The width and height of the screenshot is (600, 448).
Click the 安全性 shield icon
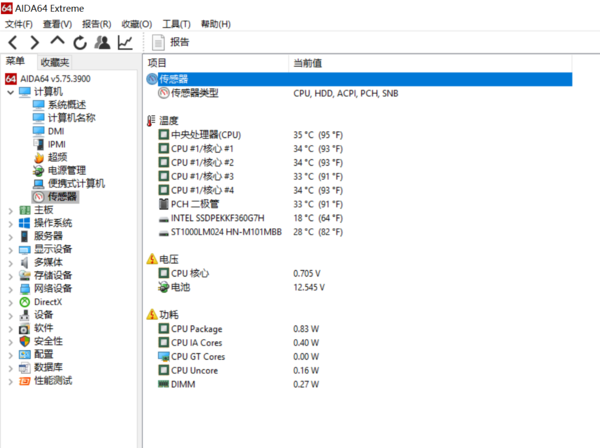[x=24, y=341]
